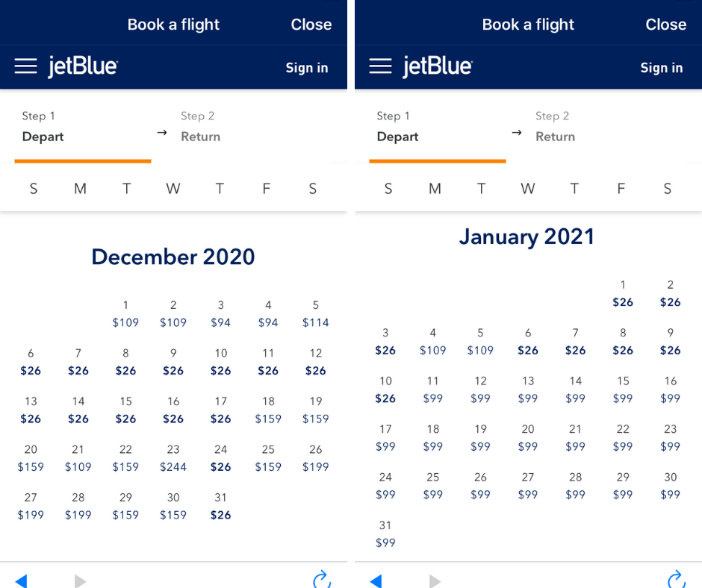The image size is (702, 588).
Task: Select December 5 priced at $114
Action: (x=316, y=313)
